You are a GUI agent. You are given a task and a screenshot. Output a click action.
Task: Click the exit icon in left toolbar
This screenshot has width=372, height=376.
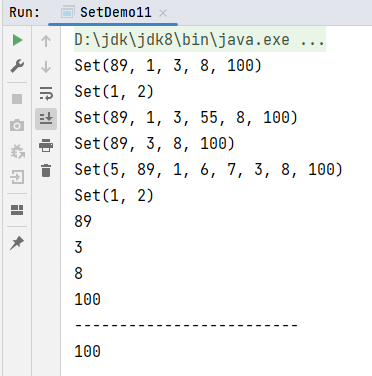coord(17,177)
